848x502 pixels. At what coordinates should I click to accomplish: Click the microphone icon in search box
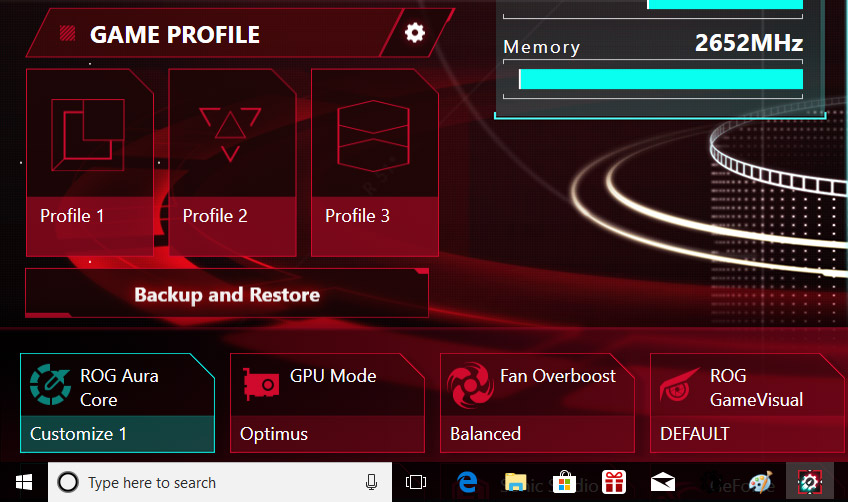click(371, 482)
